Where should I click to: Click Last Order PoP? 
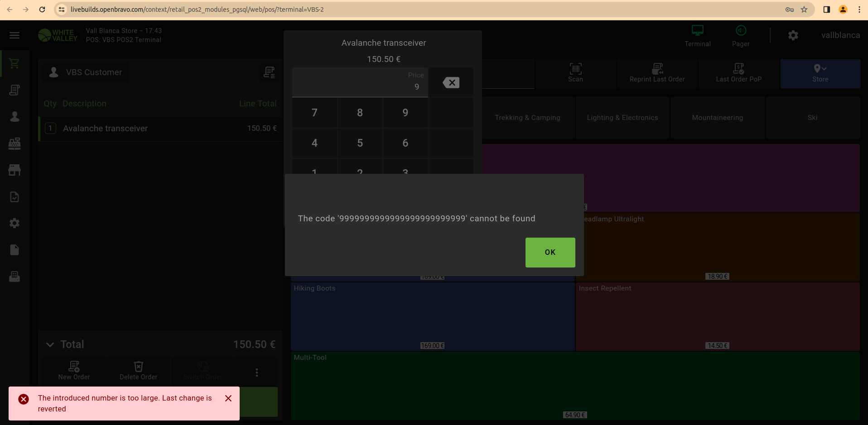click(739, 73)
